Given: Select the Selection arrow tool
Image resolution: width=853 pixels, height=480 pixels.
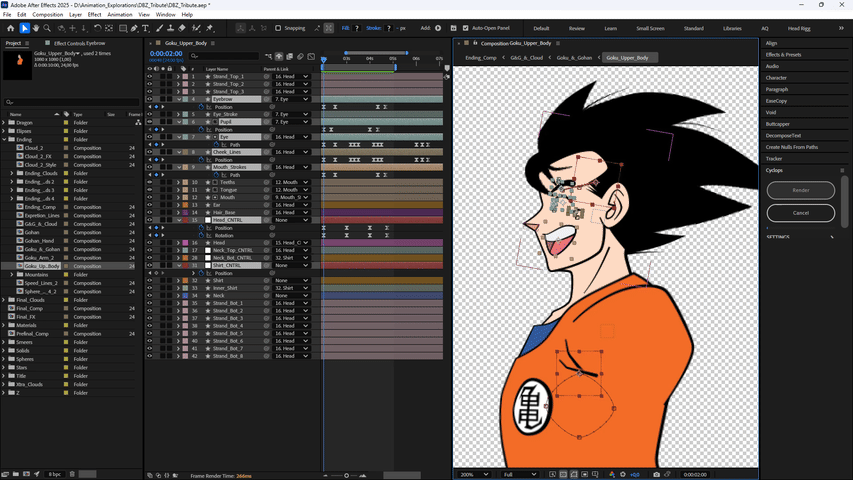Looking at the screenshot, I should (x=24, y=28).
